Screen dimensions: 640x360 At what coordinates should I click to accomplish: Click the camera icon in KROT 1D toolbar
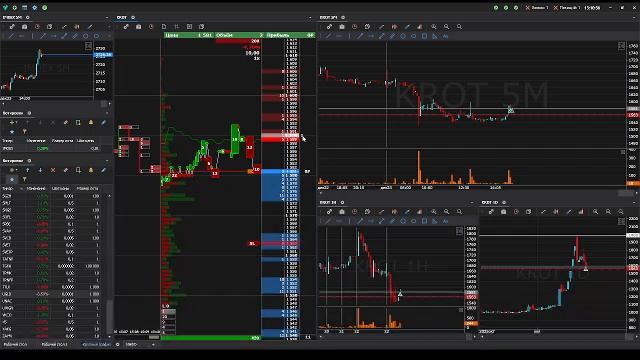pyautogui.click(x=504, y=211)
